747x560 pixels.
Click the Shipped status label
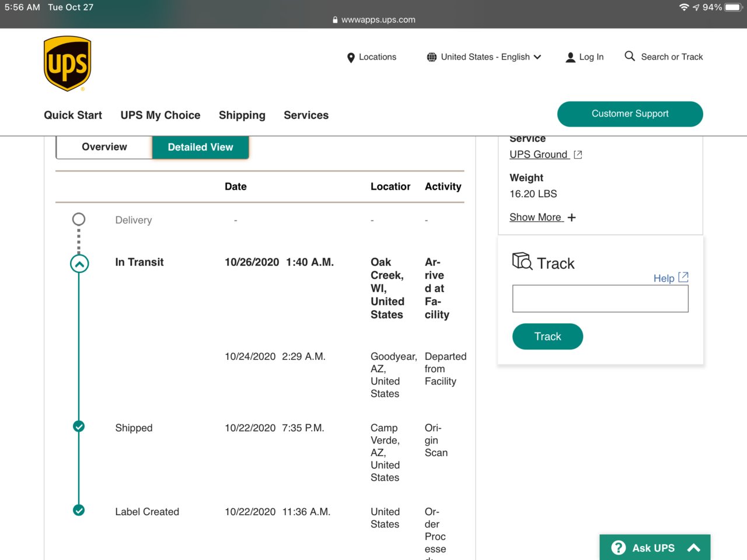pos(134,428)
